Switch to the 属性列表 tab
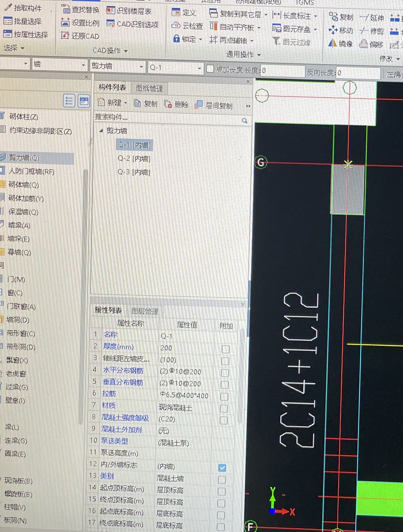 point(108,310)
